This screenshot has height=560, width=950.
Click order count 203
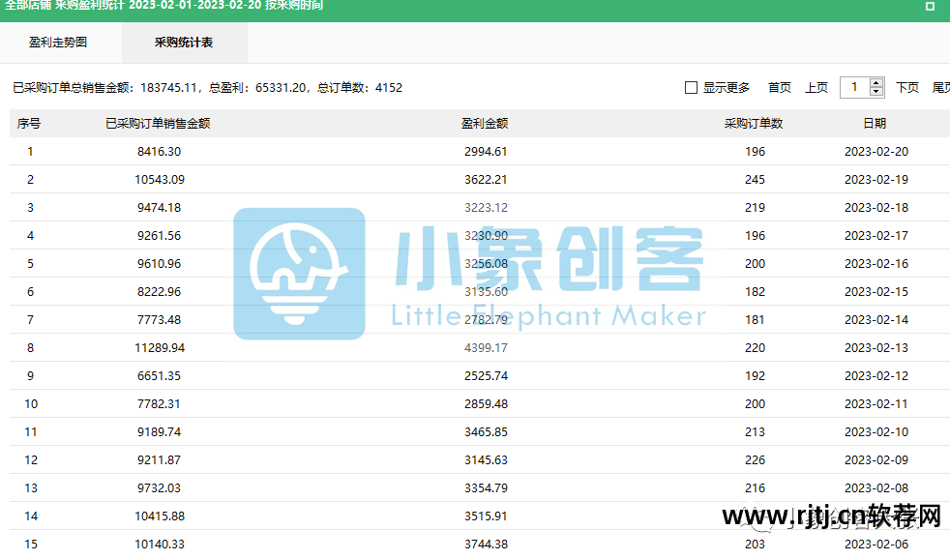pyautogui.click(x=755, y=545)
